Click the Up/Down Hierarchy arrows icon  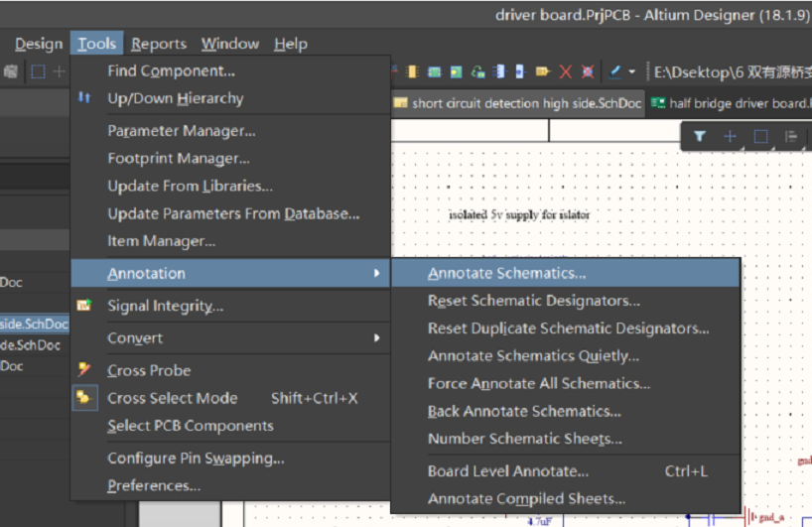84,98
